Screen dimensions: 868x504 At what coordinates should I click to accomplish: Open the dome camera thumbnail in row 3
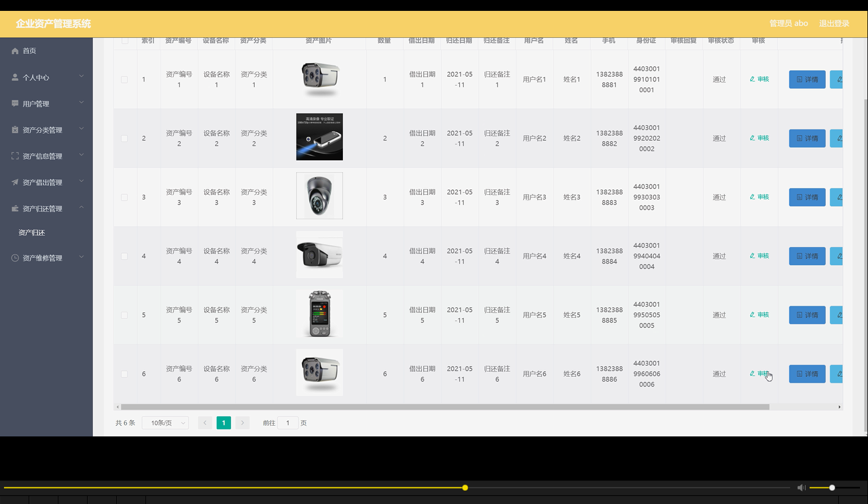click(319, 196)
